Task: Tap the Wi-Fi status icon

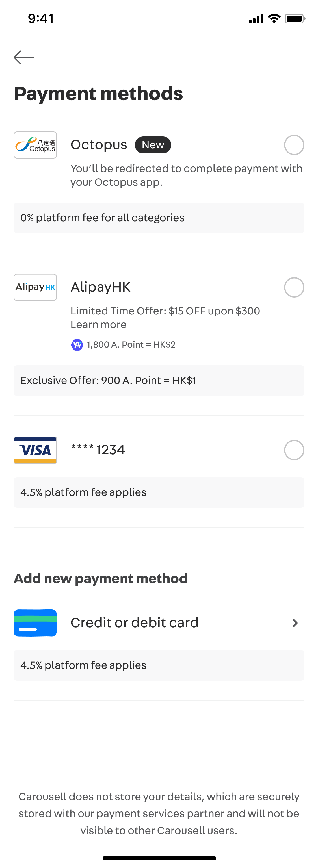Action: click(x=274, y=19)
